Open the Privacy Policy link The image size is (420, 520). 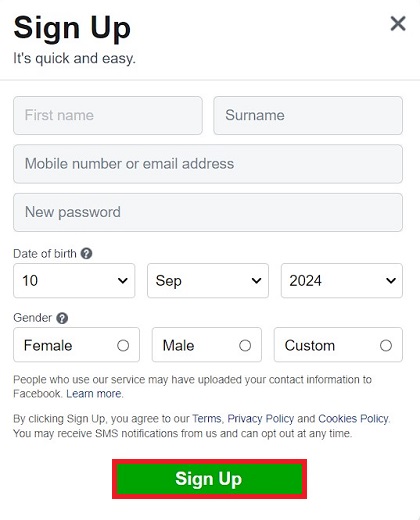click(x=261, y=418)
